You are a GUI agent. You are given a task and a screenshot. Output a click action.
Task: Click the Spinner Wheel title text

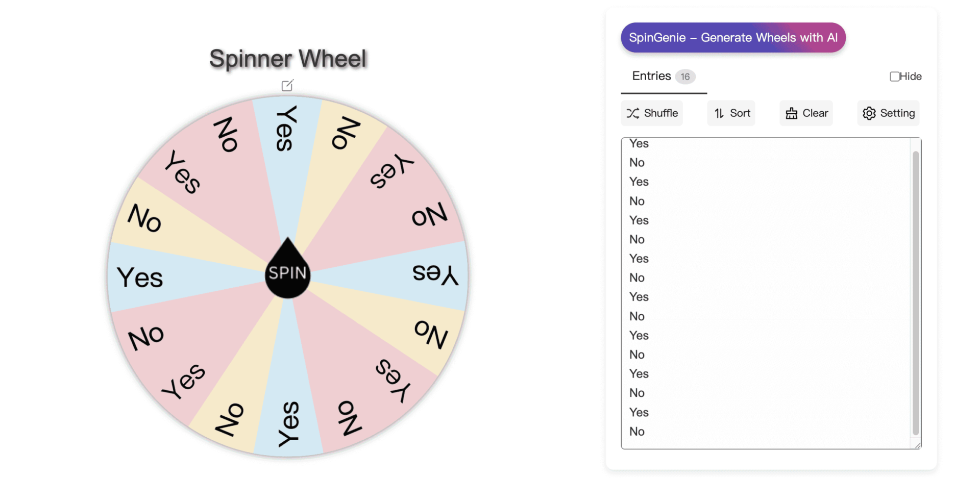tap(288, 59)
